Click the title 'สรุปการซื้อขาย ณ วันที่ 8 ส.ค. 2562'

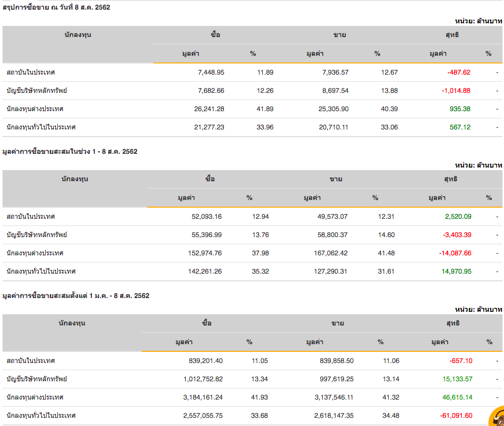[56, 7]
